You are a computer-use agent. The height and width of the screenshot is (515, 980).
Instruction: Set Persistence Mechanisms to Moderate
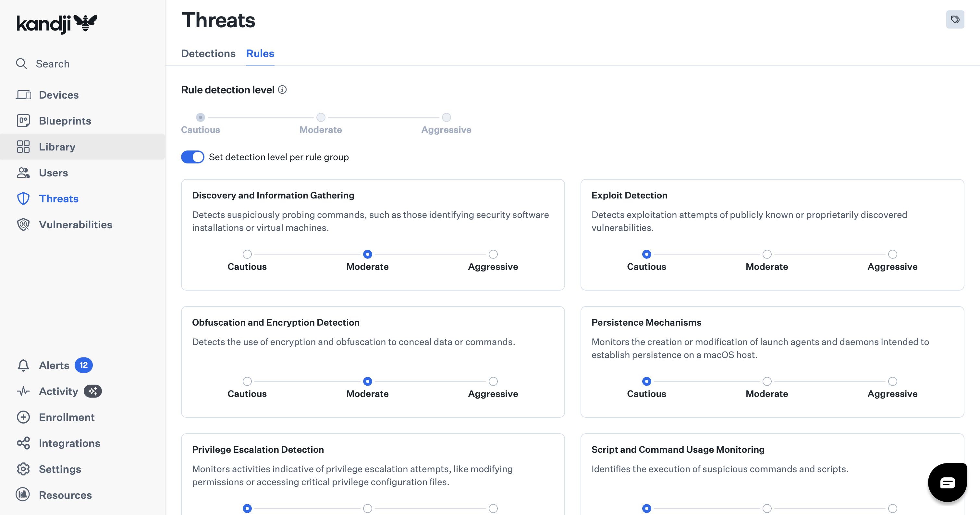point(766,381)
